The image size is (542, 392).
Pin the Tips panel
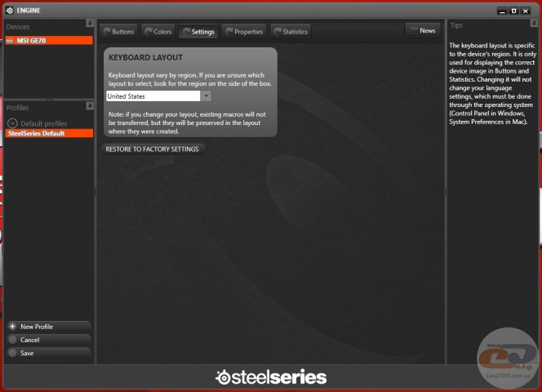coord(534,23)
